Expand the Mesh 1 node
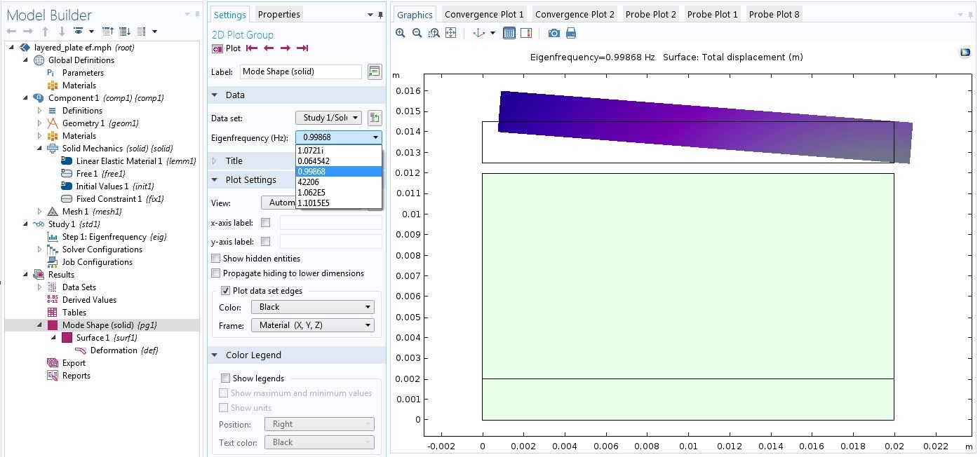The height and width of the screenshot is (457, 980). pyautogui.click(x=39, y=212)
